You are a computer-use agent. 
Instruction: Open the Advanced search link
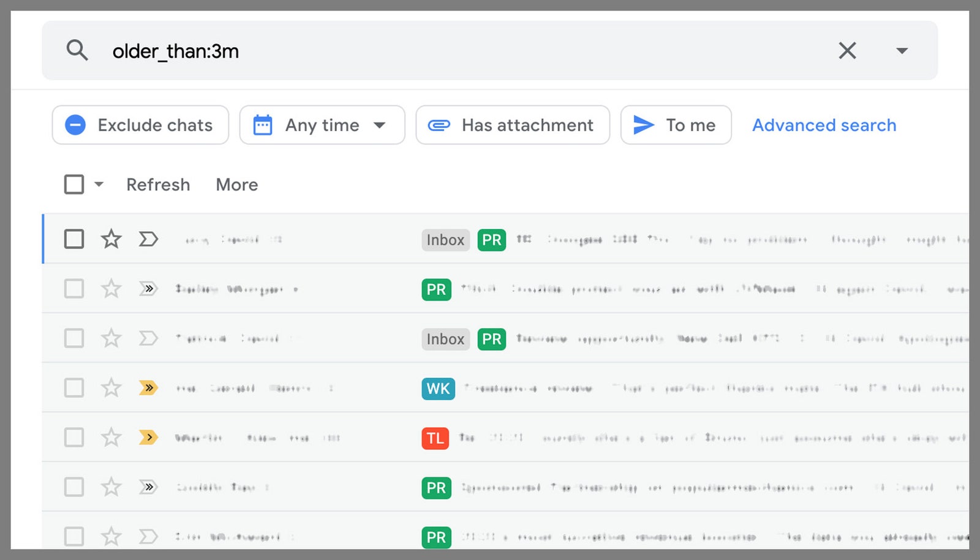[x=824, y=125]
